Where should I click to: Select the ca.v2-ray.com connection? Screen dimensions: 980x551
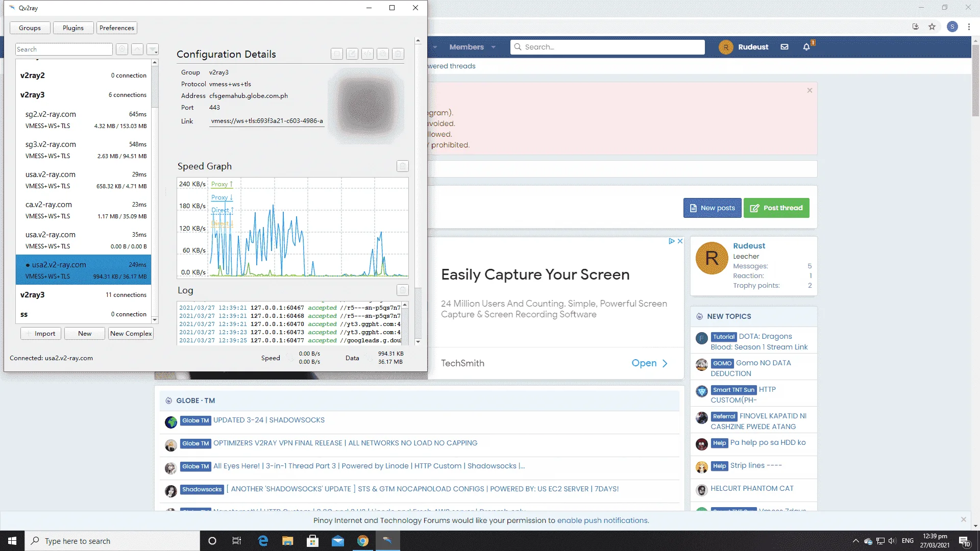tap(83, 210)
